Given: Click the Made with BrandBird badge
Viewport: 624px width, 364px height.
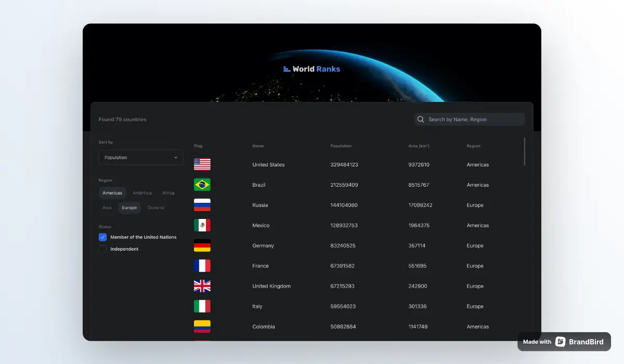Looking at the screenshot, I should pyautogui.click(x=564, y=342).
